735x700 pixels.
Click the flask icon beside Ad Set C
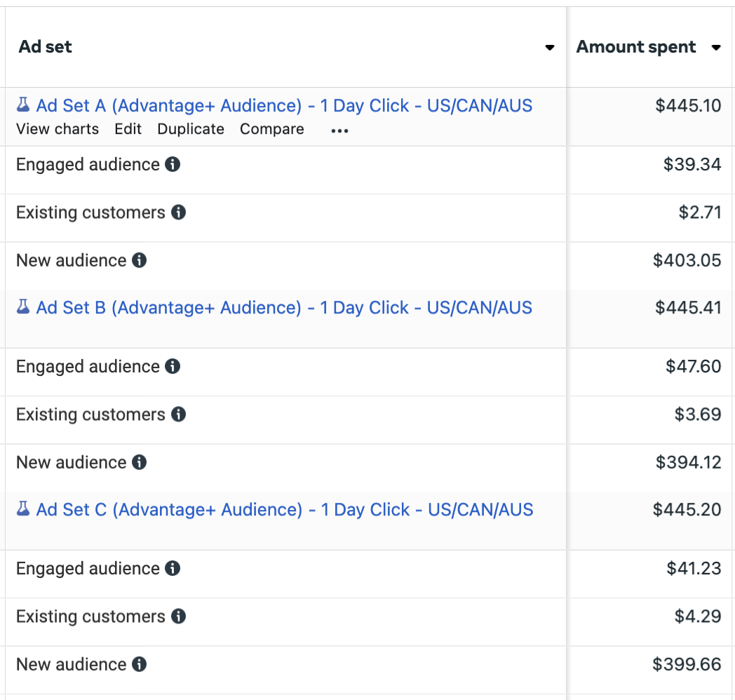point(23,509)
